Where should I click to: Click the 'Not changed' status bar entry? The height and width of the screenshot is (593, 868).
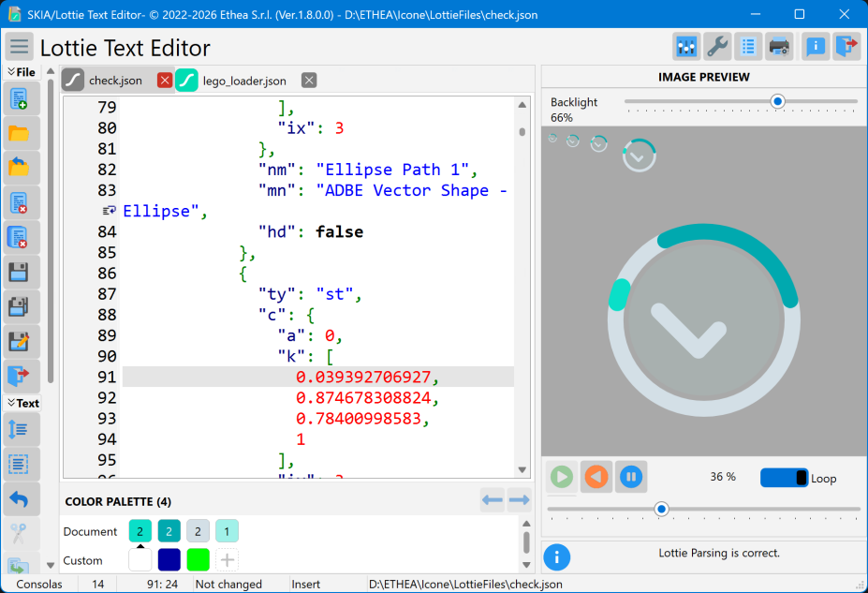[228, 585]
